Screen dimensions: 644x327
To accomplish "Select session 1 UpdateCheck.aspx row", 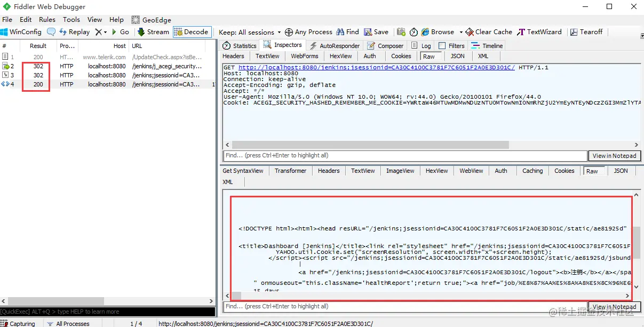I will click(107, 57).
